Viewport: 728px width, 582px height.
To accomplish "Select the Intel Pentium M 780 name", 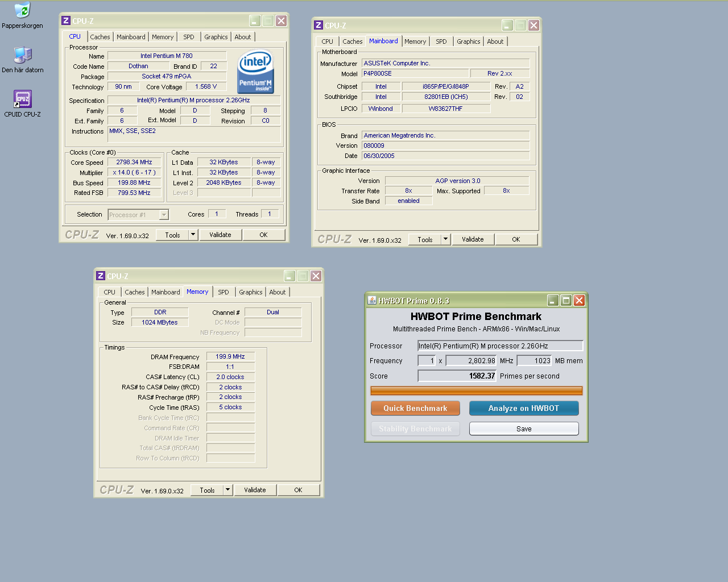I will [x=167, y=56].
